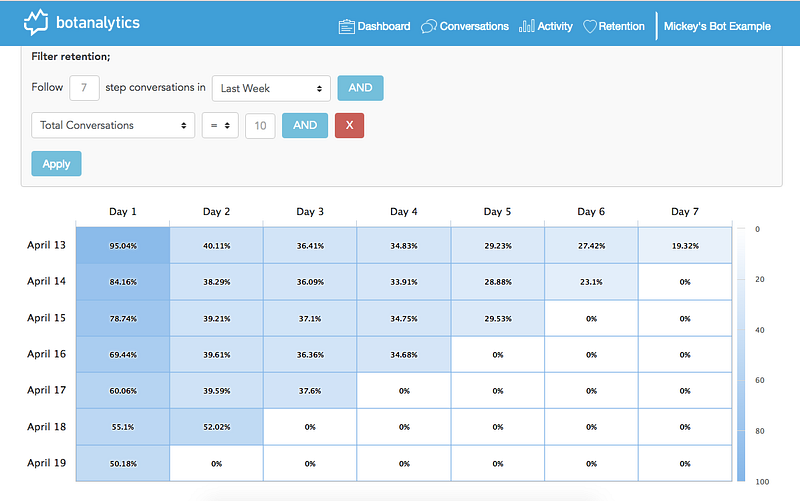
Task: Click the Activity bar chart icon
Action: point(527,26)
